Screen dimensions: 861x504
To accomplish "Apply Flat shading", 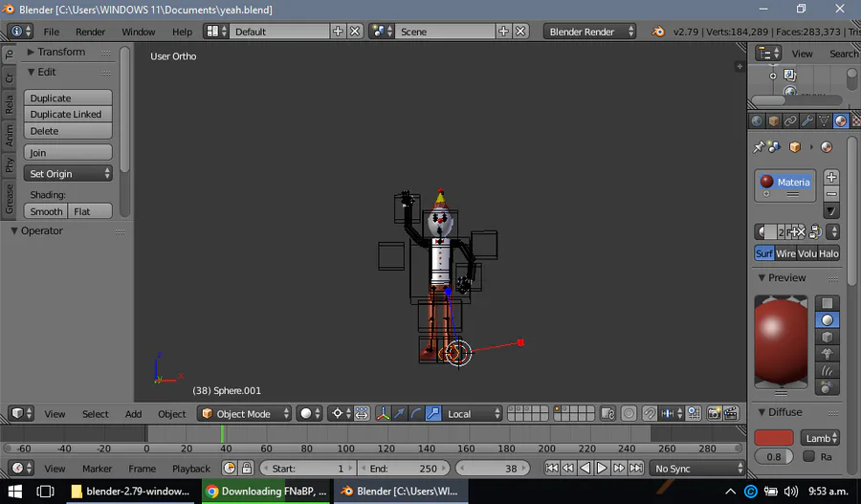I will [x=90, y=211].
